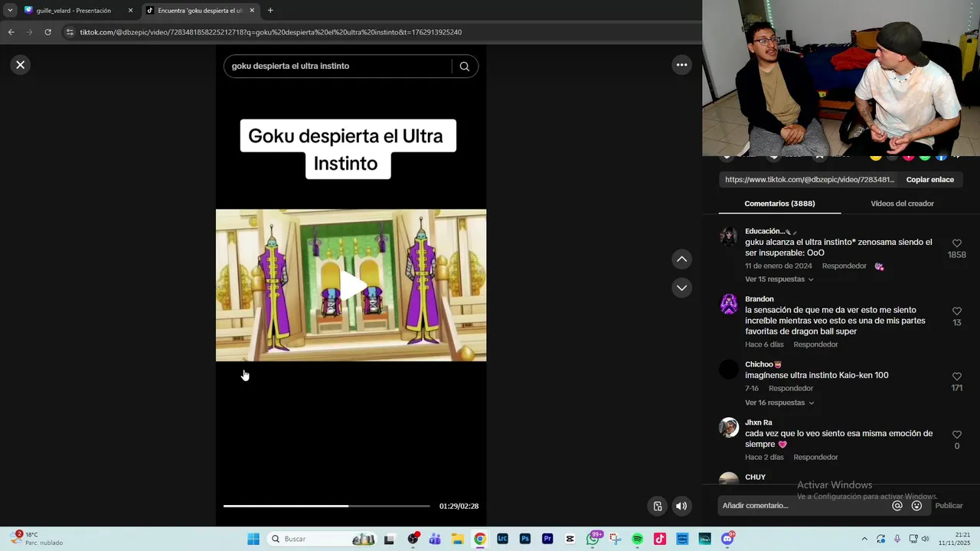Copy the video link with 'Copiar enlace'
The image size is (980, 551).
pos(929,180)
